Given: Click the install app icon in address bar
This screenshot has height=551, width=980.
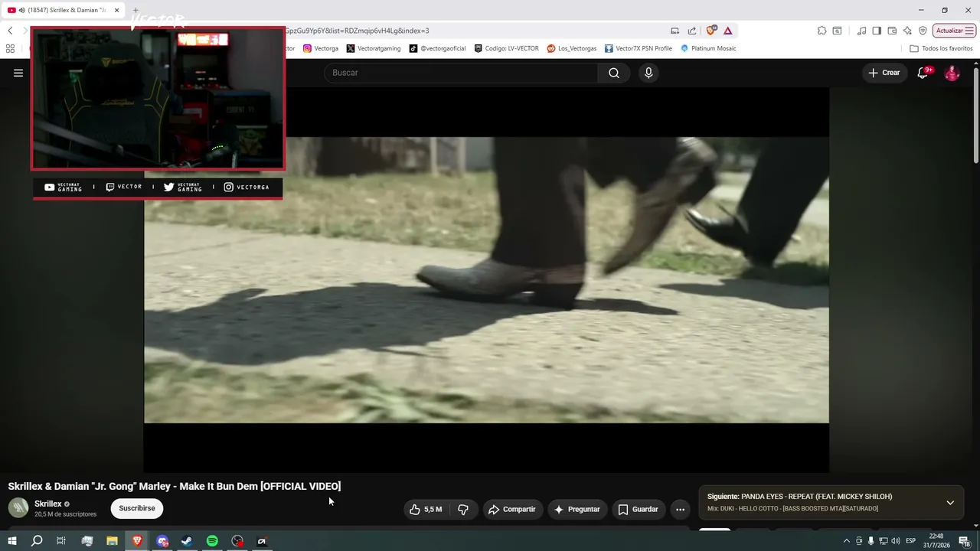Looking at the screenshot, I should pos(675,31).
